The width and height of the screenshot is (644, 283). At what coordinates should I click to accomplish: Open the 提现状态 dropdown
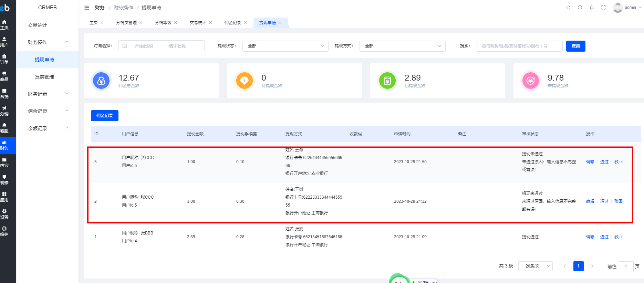pos(285,46)
